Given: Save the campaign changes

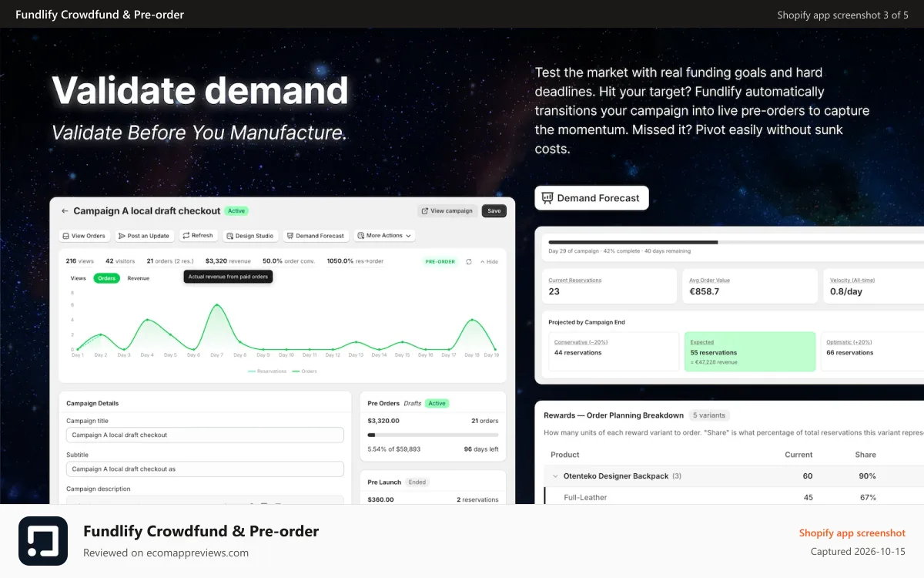Looking at the screenshot, I should [x=494, y=210].
